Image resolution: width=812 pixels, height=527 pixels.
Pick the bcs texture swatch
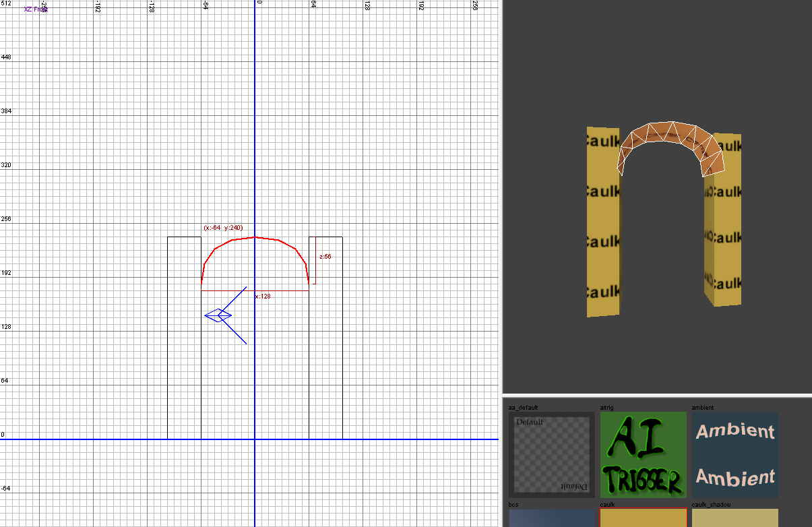(x=551, y=518)
